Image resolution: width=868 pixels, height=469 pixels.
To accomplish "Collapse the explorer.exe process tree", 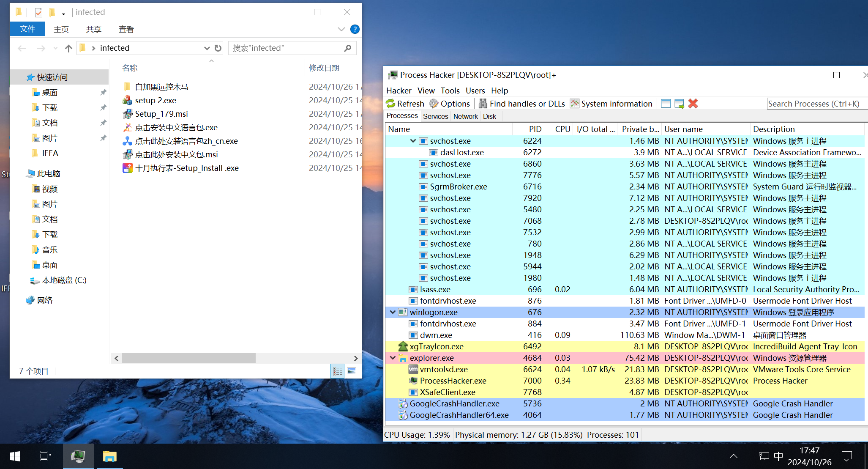I will point(393,358).
